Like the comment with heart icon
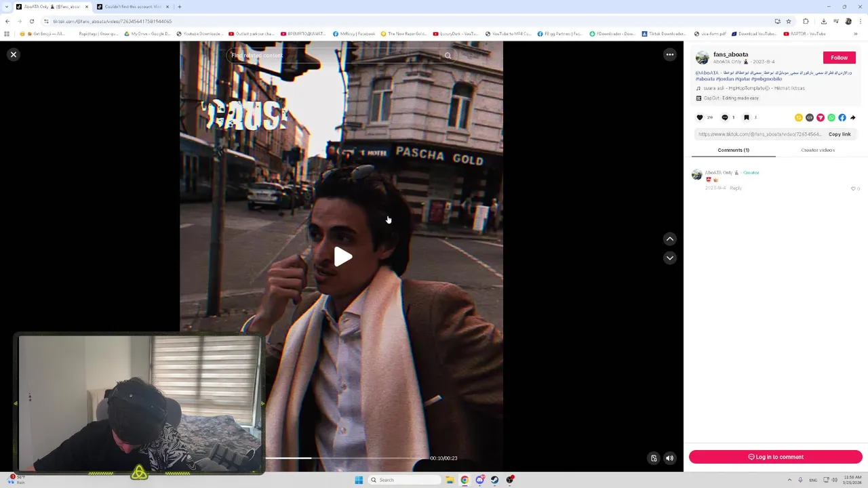Image resolution: width=868 pixels, height=488 pixels. click(853, 188)
